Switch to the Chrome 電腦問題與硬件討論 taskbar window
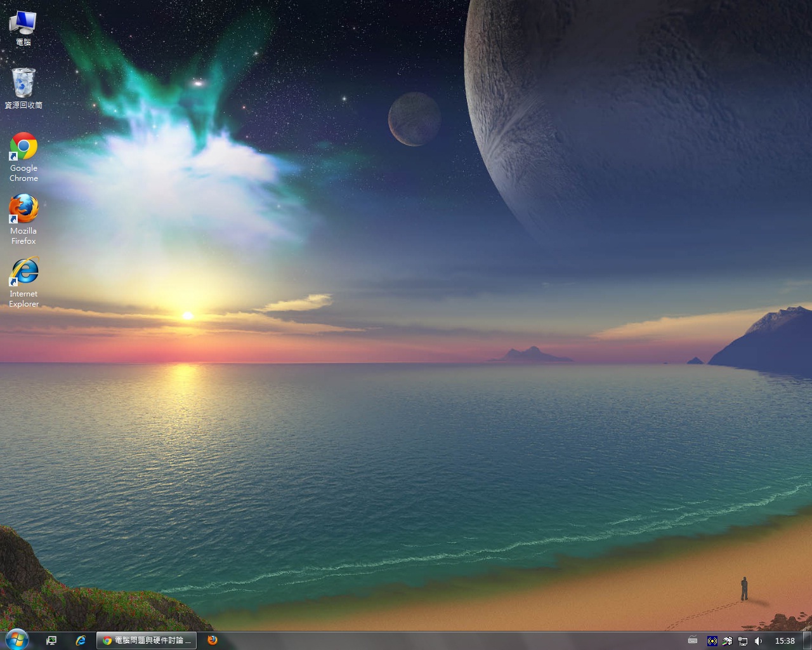 tap(147, 640)
